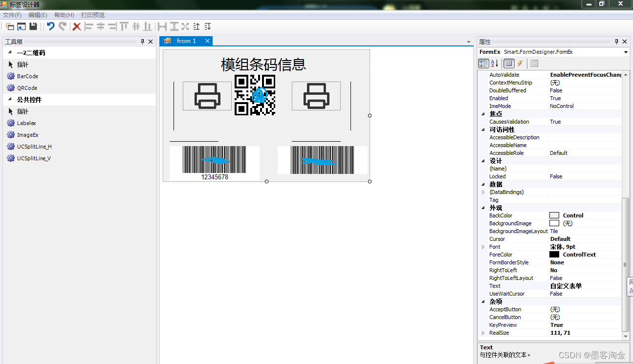633x364 pixels.
Task: Click the new form toolbar icon
Action: click(x=9, y=26)
